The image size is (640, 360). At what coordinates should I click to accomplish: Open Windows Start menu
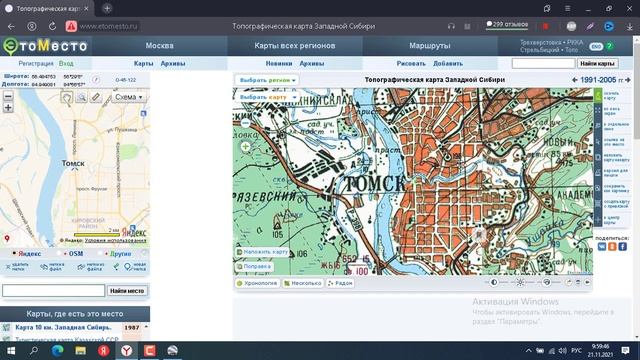tap(11, 351)
